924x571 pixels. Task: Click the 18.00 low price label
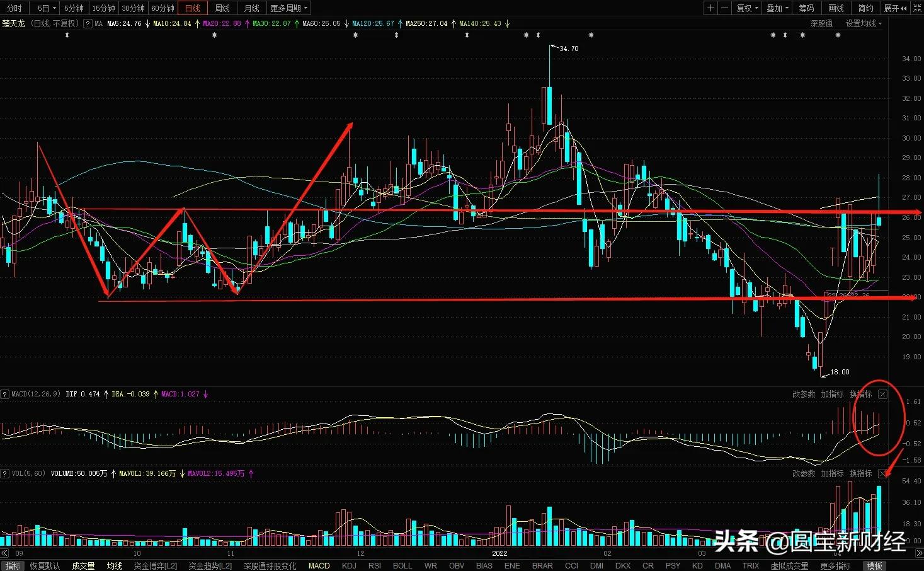pos(840,372)
